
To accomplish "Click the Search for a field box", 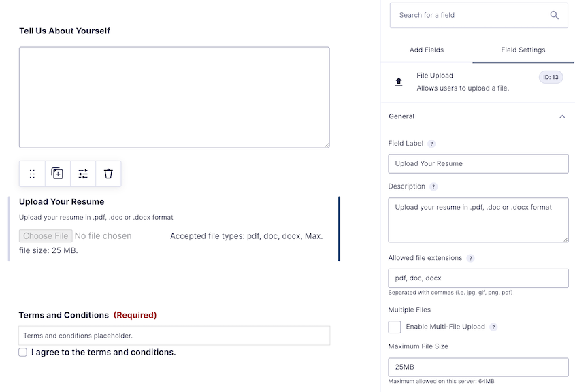I will pyautogui.click(x=470, y=15).
